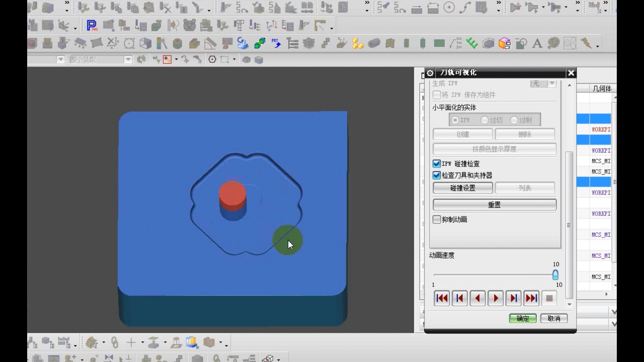
Task: Check the 将 IPW 保存为组件 checkbox
Action: [436, 95]
